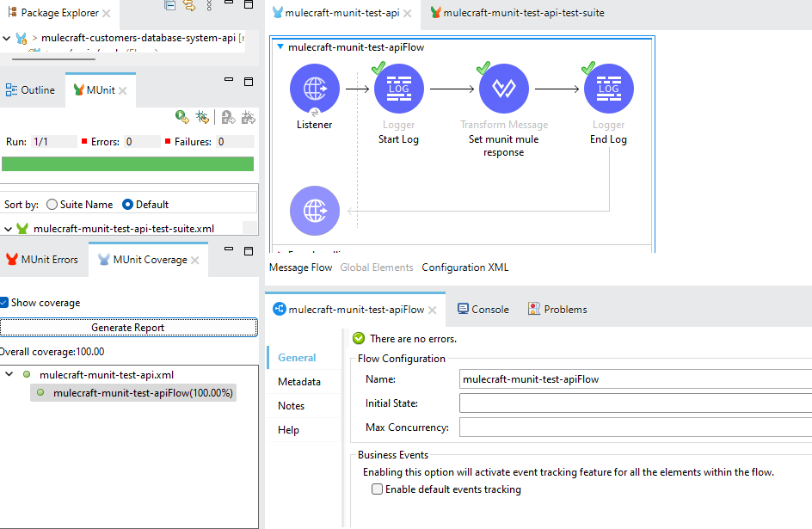Click the Link with Editor icon
Image resolution: width=812 pixels, height=529 pixels.
(188, 6)
